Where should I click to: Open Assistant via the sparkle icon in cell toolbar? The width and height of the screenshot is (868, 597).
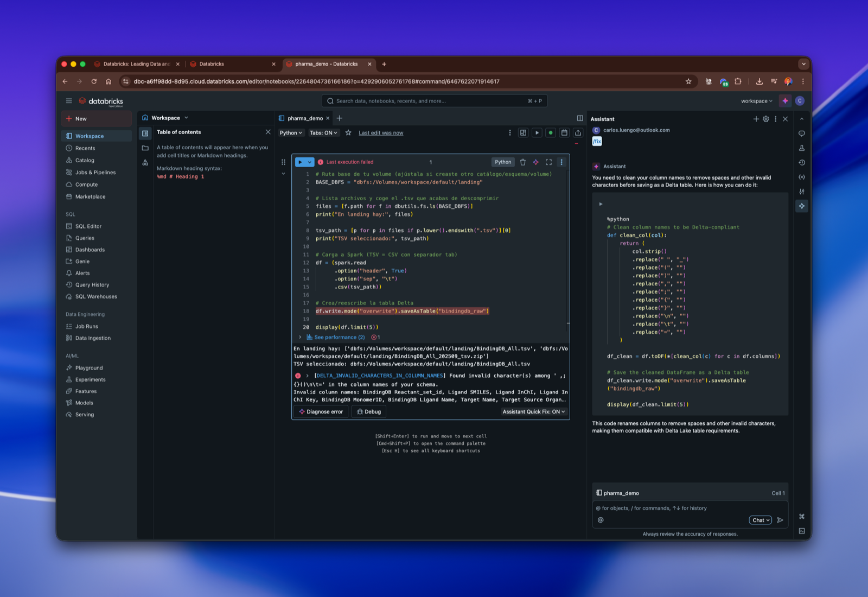(x=535, y=162)
